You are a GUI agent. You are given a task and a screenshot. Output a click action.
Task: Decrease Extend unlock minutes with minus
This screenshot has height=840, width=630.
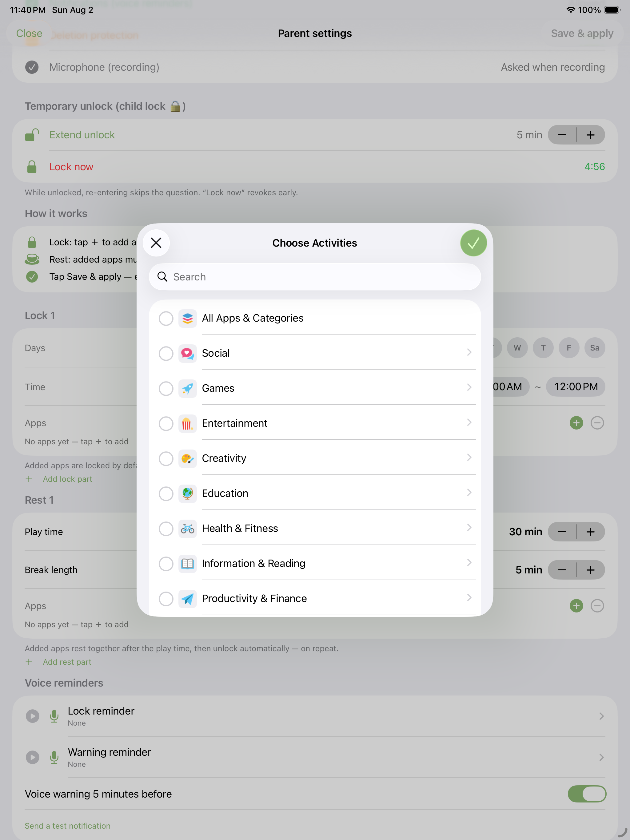[562, 135]
